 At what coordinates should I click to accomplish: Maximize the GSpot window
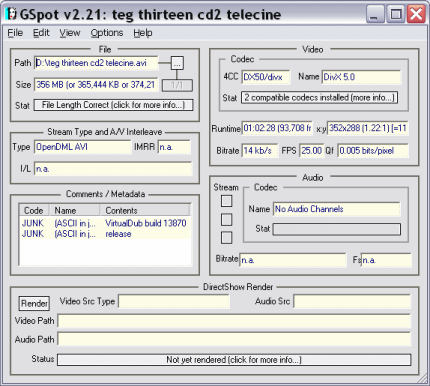point(396,14)
